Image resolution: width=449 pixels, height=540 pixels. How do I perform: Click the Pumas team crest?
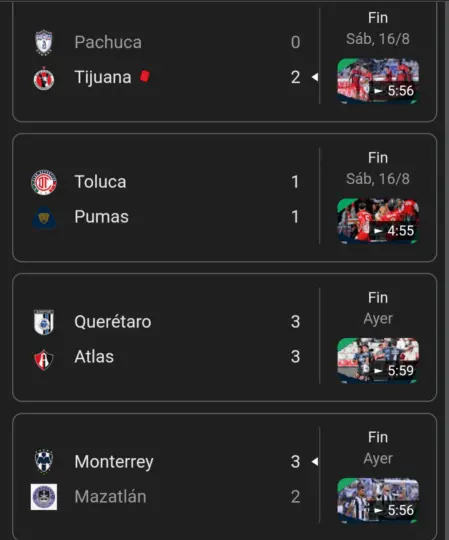coord(44,218)
